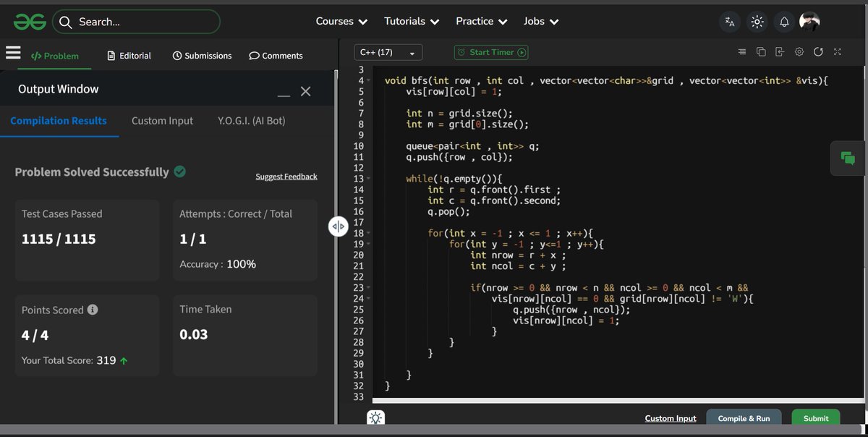Click the green Submit button
The width and height of the screenshot is (868, 437).
coord(816,418)
